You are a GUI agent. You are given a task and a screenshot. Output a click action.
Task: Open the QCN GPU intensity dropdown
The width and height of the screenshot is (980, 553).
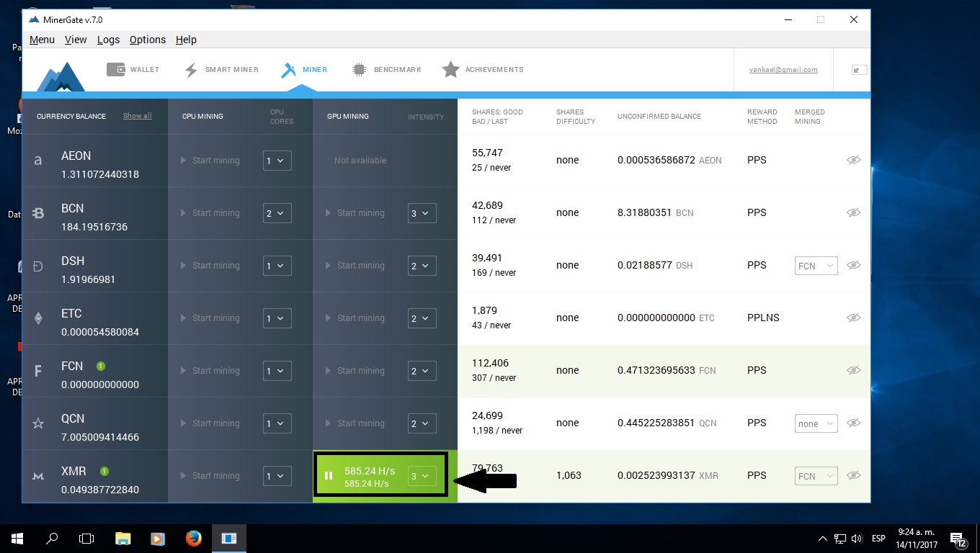tap(422, 423)
